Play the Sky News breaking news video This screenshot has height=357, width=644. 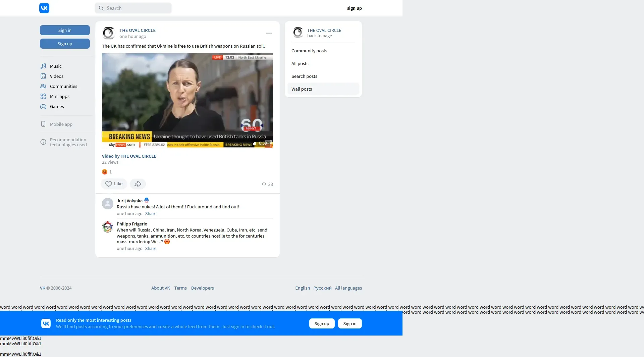[x=187, y=101]
